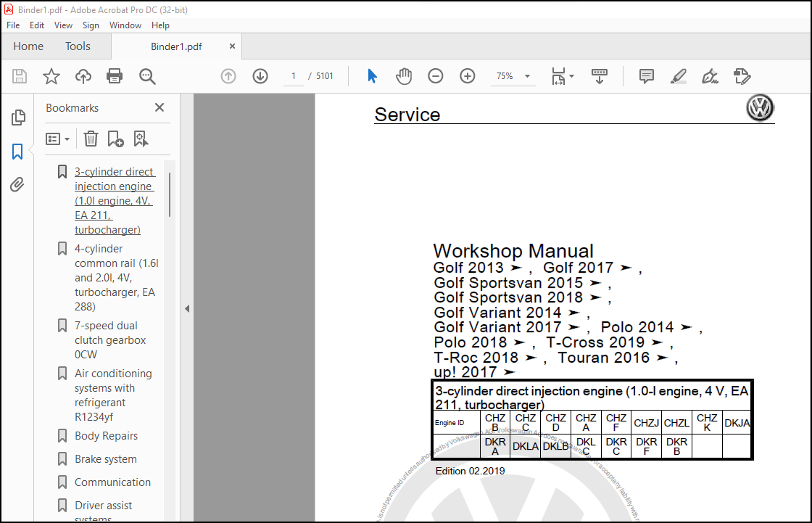
Task: Zoom out with minus icon
Action: (x=436, y=76)
